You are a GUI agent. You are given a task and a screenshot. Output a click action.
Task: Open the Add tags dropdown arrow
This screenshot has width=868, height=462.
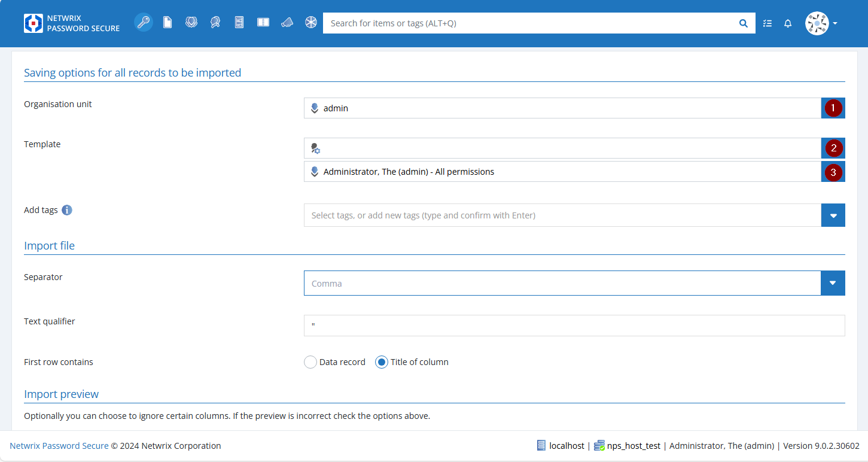point(833,215)
